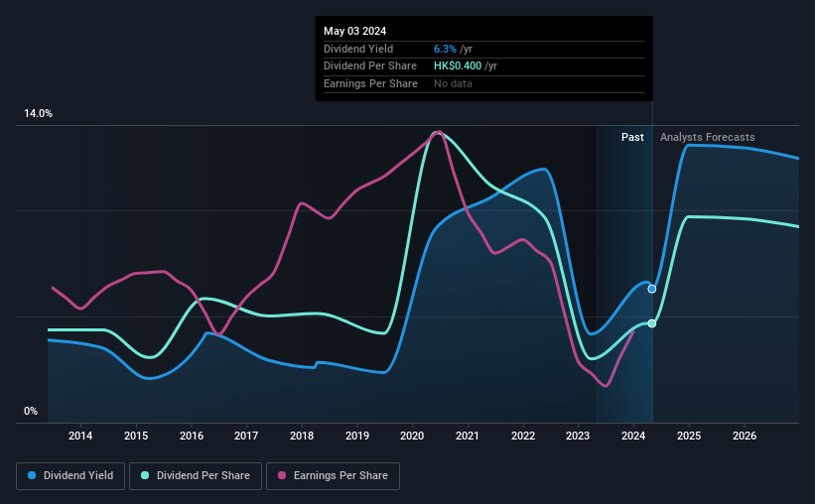Click the 6.3% dividend yield value
Image resolution: width=815 pixels, height=504 pixels.
(445, 49)
